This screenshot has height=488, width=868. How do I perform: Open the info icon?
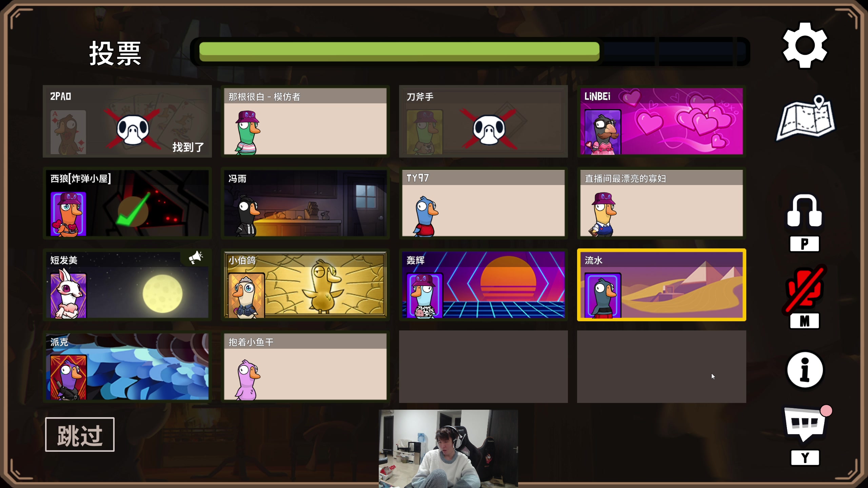click(805, 369)
